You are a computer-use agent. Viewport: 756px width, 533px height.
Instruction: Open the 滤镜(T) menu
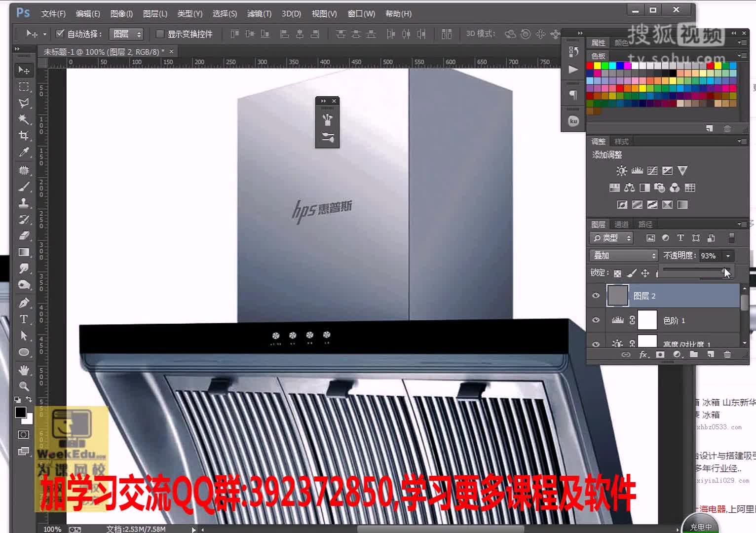pyautogui.click(x=259, y=14)
